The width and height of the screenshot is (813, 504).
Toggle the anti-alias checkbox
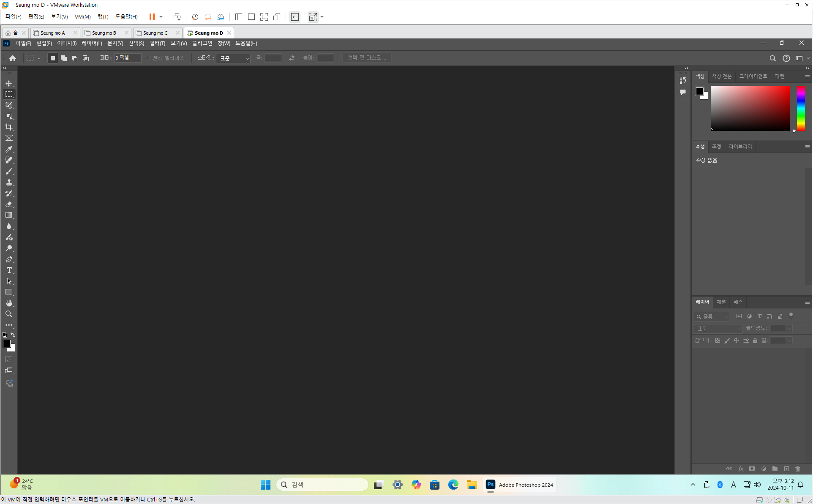[147, 58]
